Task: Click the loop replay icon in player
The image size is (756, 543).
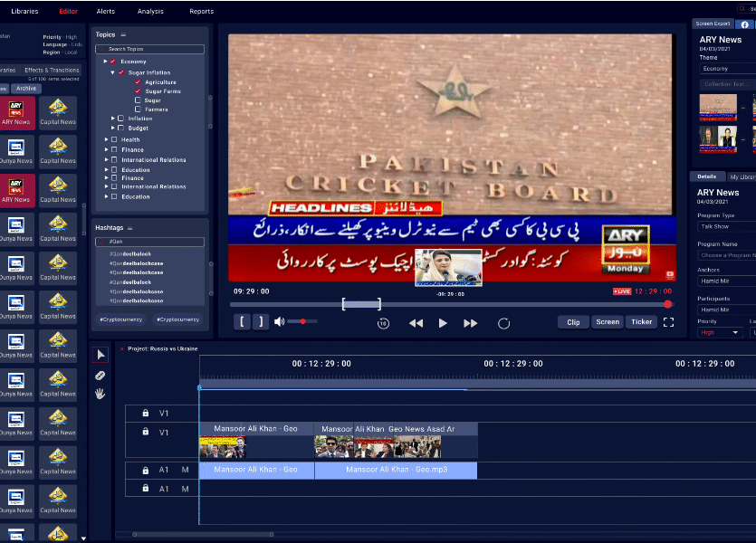Action: [503, 323]
